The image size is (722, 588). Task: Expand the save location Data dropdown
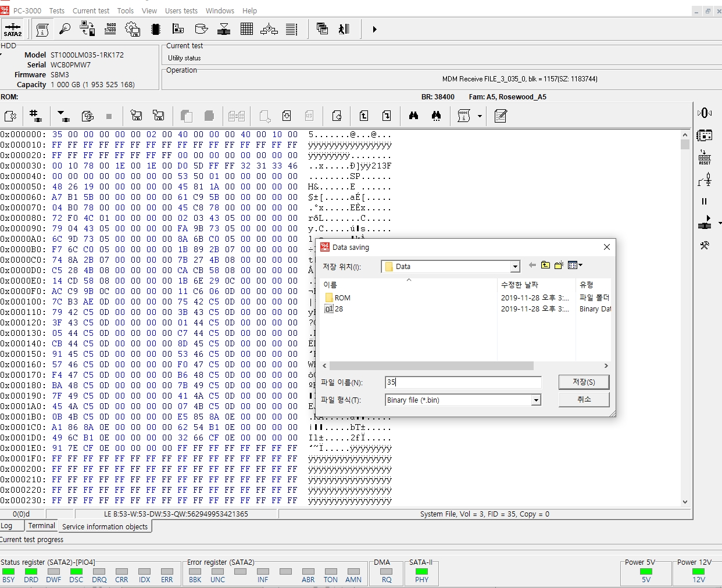tap(514, 267)
